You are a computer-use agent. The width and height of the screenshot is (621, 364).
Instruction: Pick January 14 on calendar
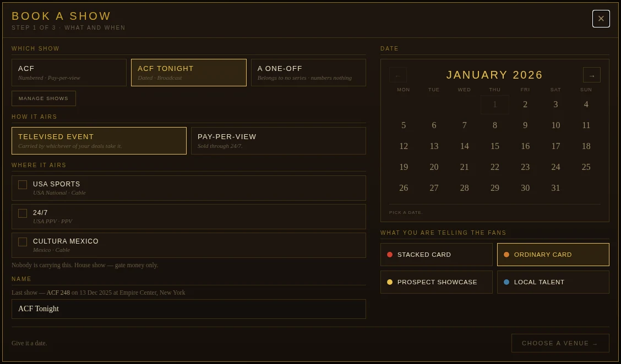tap(465, 146)
